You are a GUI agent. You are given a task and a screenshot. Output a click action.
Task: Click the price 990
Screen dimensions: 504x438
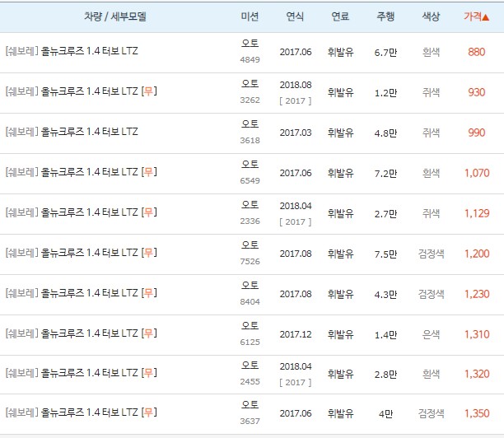476,133
